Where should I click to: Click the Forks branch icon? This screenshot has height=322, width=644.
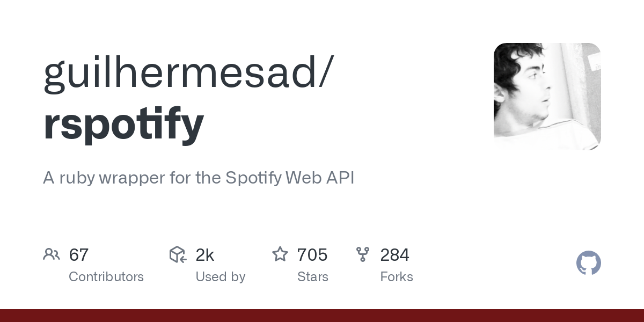[x=363, y=254]
